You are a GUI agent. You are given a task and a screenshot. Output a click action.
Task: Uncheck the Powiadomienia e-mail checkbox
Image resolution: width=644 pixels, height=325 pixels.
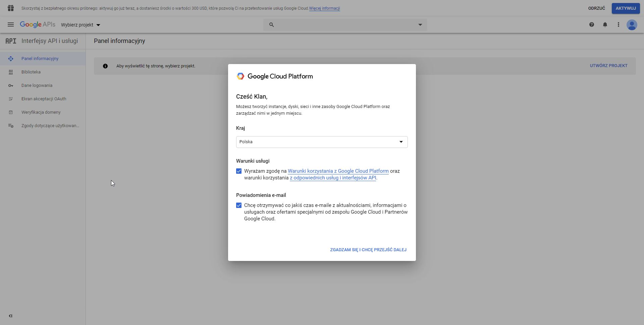coord(239,205)
